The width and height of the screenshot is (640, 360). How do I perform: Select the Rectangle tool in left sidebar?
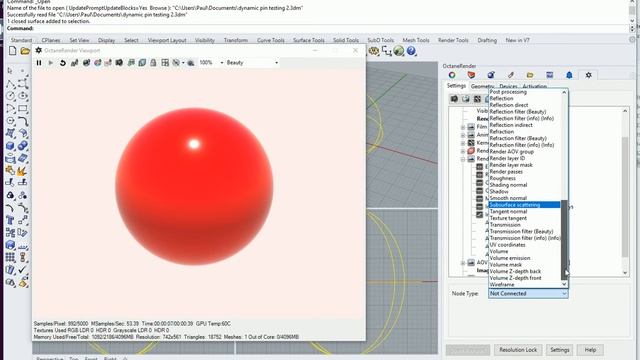[x=23, y=109]
